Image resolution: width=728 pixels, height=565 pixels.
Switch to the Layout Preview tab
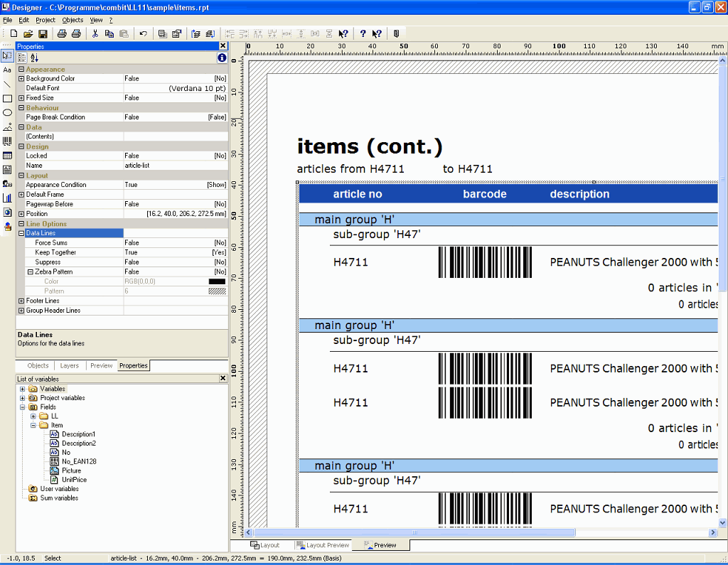(x=321, y=544)
